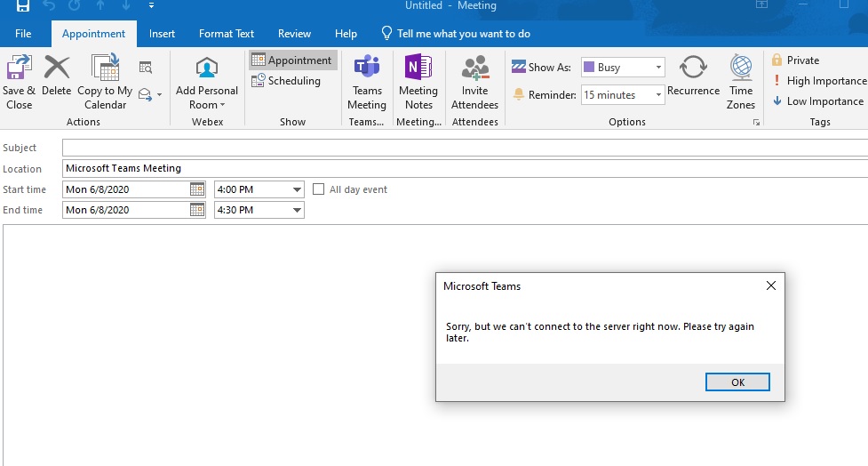Click the Save & Close icon
The image size is (868, 466).
pos(19,67)
